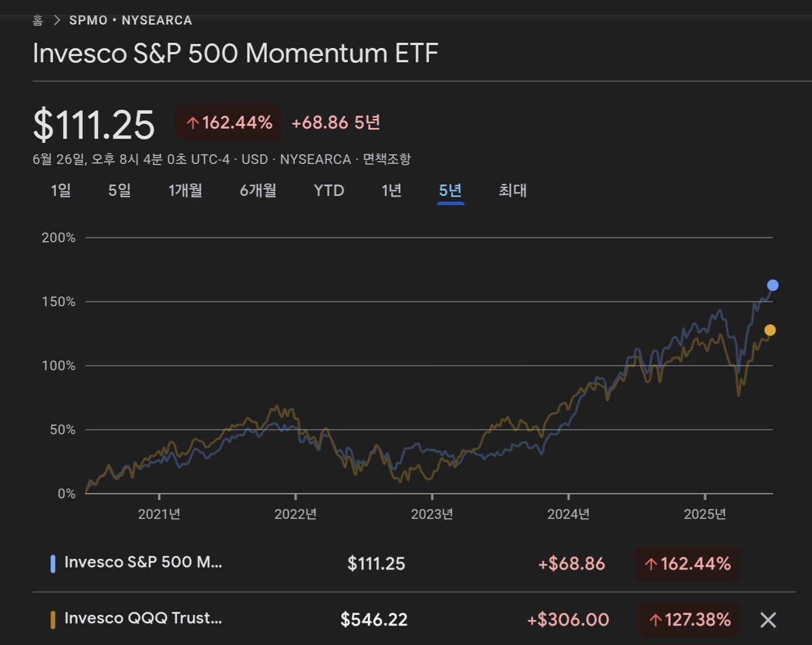Click the breadcrumb chevron arrow icon

point(57,21)
